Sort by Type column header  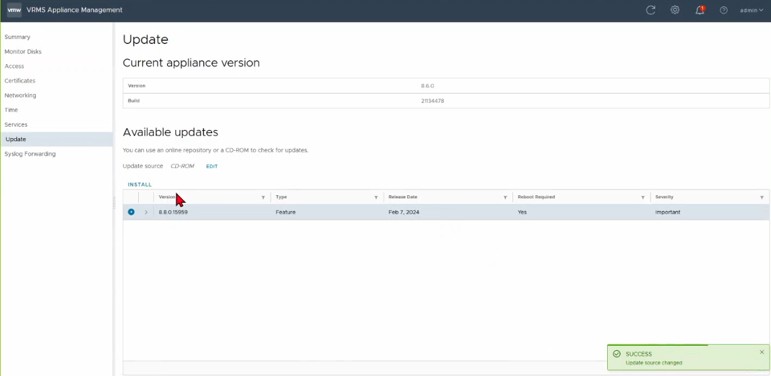(x=281, y=197)
